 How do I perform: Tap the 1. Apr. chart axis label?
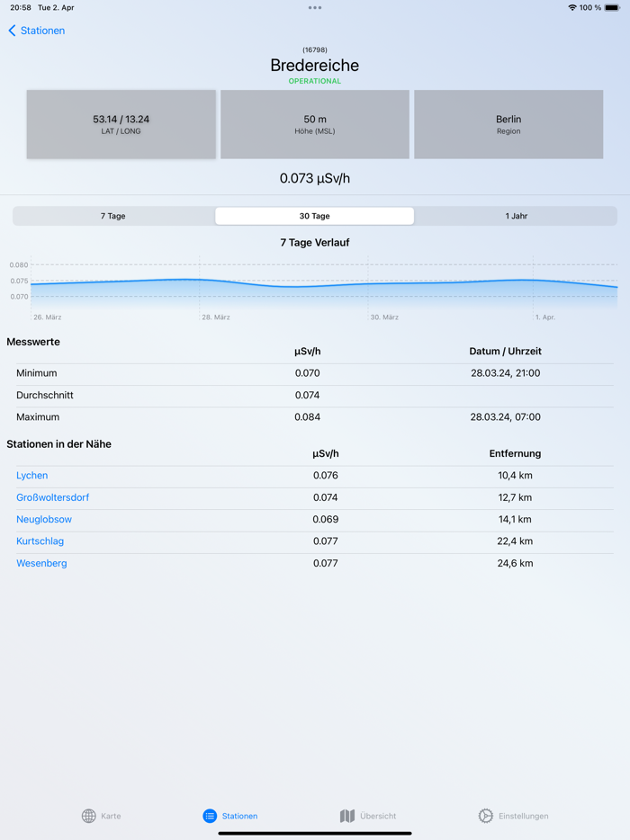(x=545, y=317)
